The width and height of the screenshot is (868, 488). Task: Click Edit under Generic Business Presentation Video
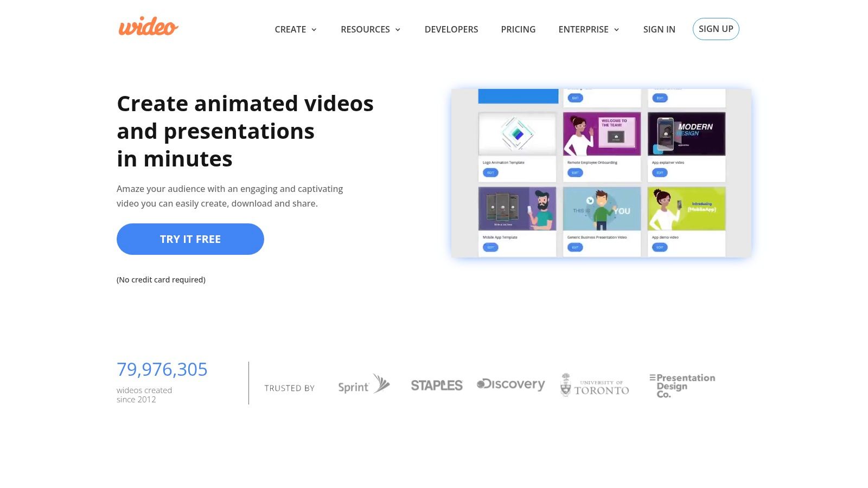pos(575,248)
